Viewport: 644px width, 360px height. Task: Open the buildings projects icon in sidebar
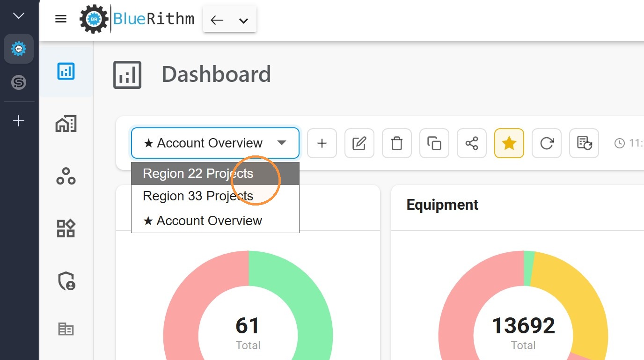coord(66,124)
